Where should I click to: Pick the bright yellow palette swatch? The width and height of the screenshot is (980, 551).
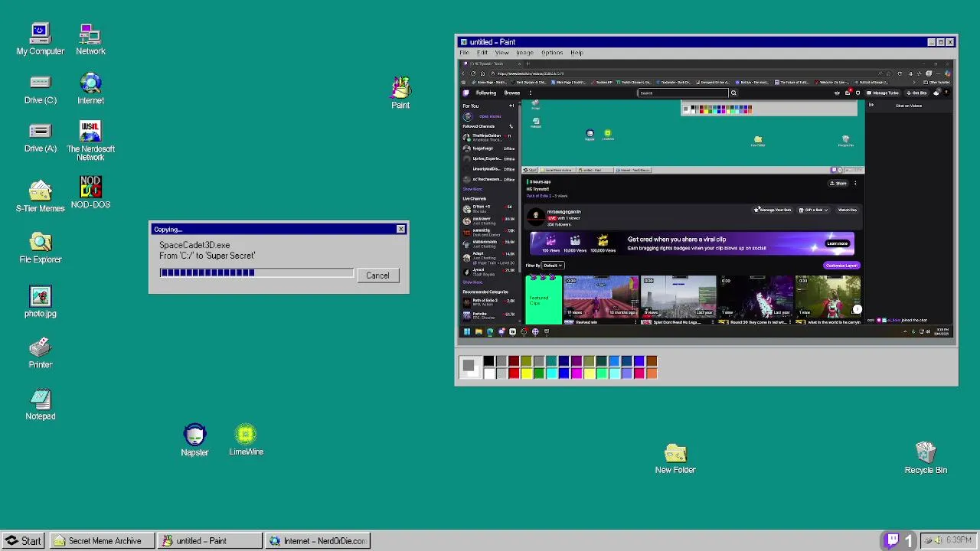coord(526,373)
